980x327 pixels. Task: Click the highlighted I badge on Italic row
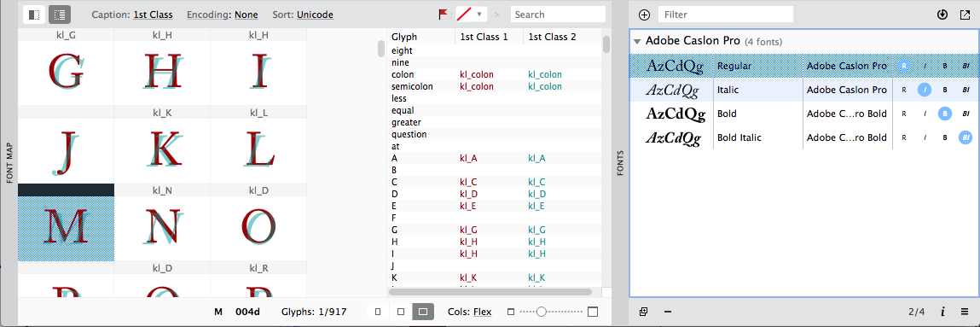pyautogui.click(x=925, y=90)
